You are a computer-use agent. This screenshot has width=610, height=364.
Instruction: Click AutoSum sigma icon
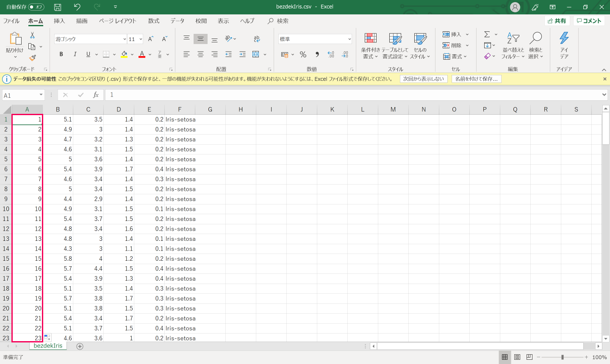[487, 34]
